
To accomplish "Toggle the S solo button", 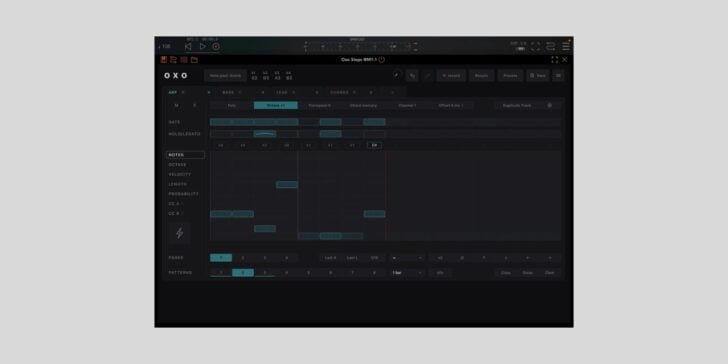I will [x=194, y=105].
